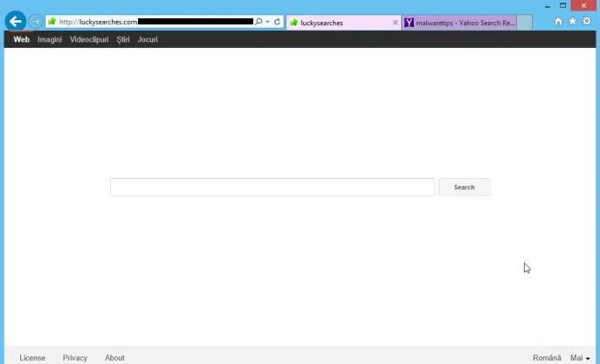Select Jocuri search category
The height and width of the screenshot is (364, 600).
click(148, 39)
